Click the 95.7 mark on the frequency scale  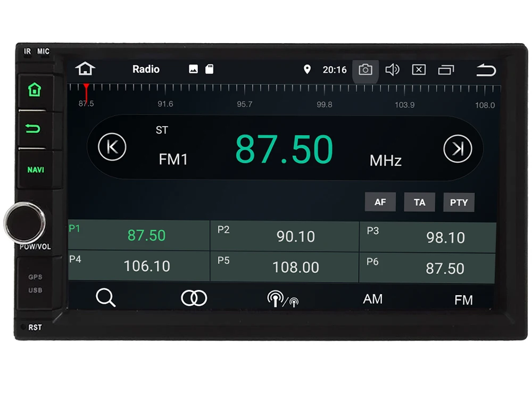[245, 104]
